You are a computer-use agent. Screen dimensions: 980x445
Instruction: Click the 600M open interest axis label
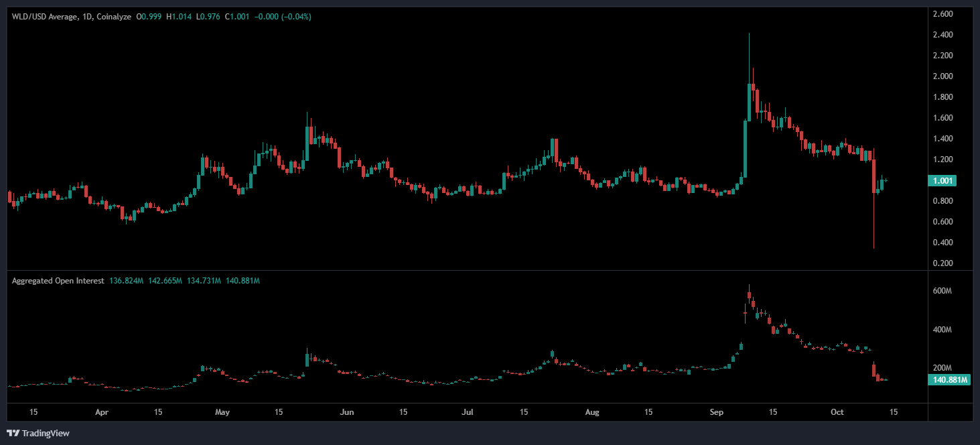(x=942, y=292)
